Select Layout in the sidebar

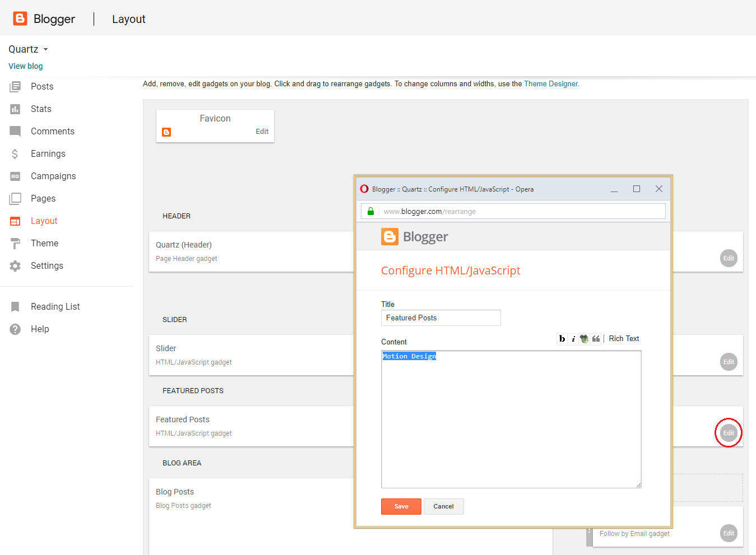click(x=44, y=221)
